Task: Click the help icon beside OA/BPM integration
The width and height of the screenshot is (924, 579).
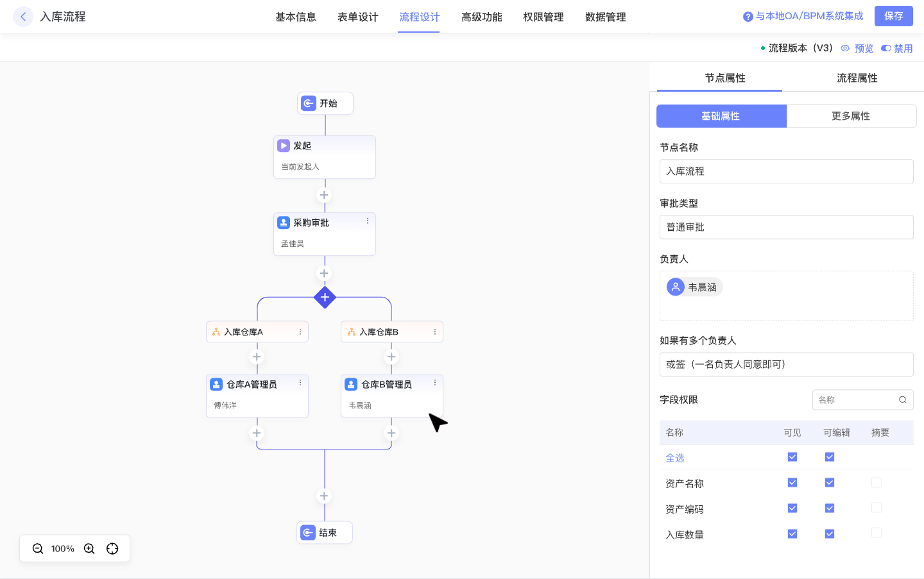Action: [x=748, y=17]
